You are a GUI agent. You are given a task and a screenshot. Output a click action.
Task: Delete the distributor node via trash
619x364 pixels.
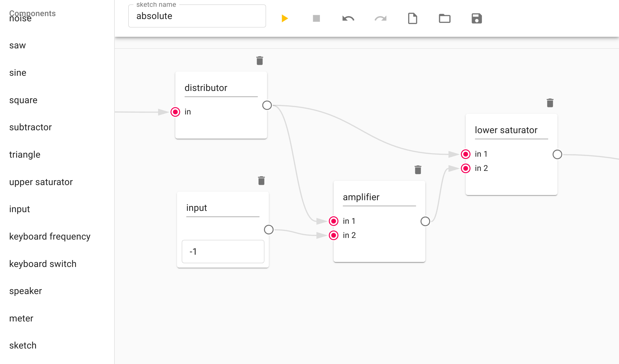260,61
